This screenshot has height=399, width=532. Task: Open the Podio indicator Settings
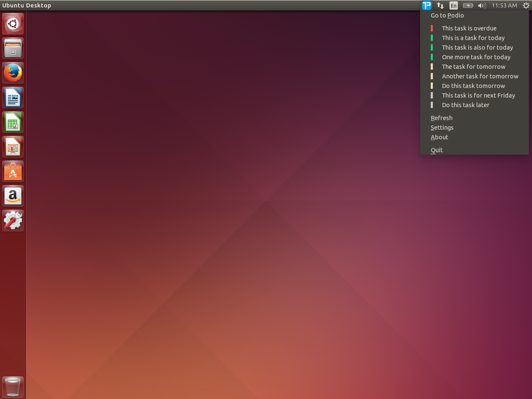coord(442,127)
